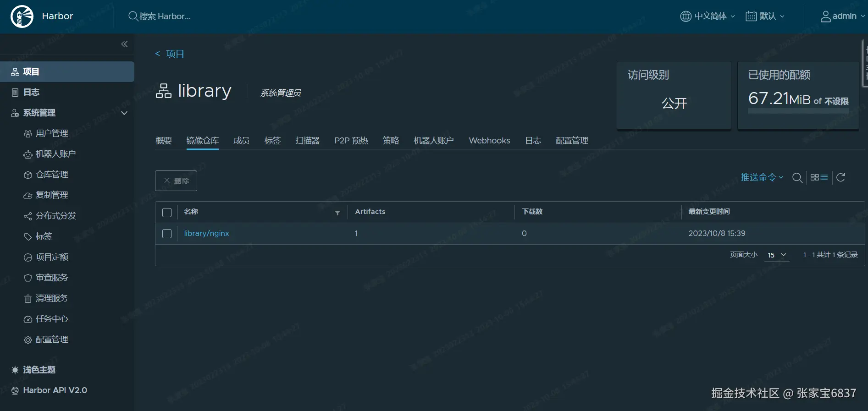
Task: Click the repository search magnifier icon
Action: click(797, 178)
